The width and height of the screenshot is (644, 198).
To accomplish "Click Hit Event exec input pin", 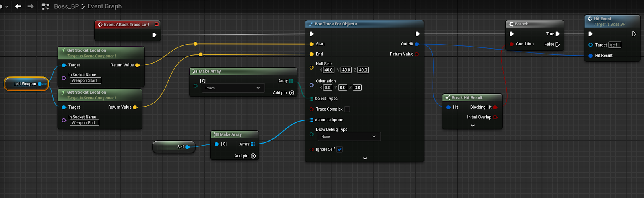I will (x=590, y=34).
